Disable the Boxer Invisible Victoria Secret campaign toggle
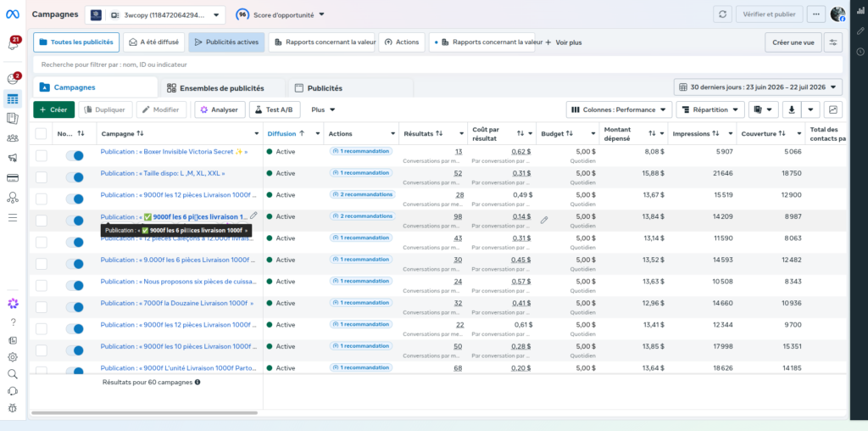The height and width of the screenshot is (431, 868). tap(75, 155)
